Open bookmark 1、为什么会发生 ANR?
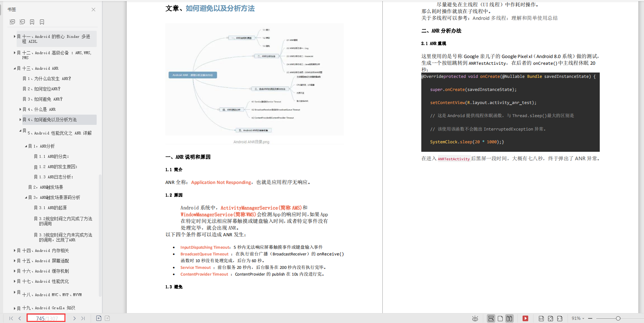The image size is (644, 323). point(49,79)
